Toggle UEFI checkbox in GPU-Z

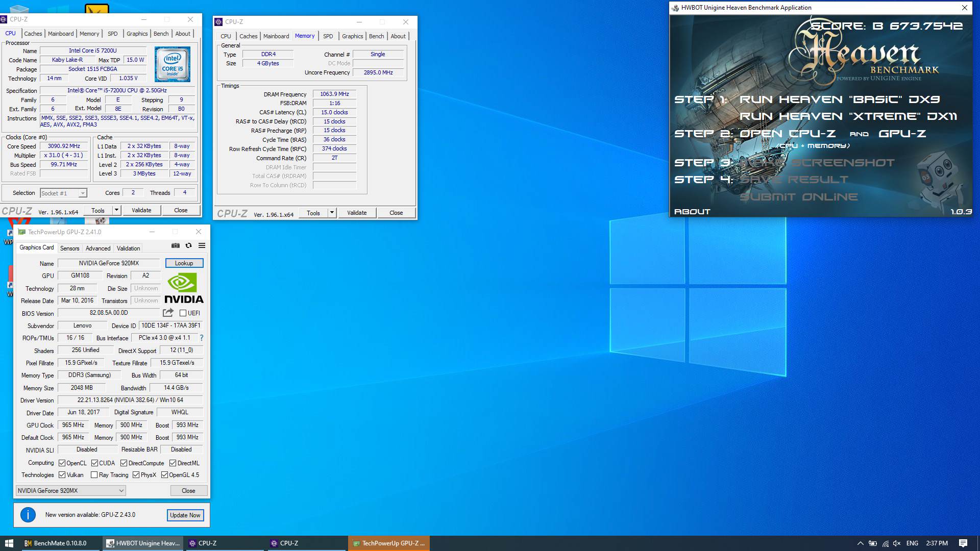183,313
